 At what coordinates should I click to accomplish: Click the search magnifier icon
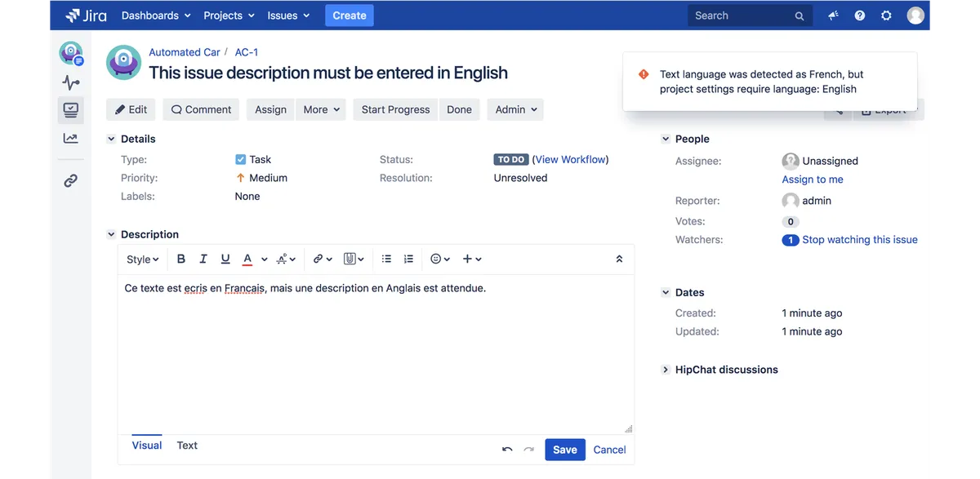pos(800,16)
